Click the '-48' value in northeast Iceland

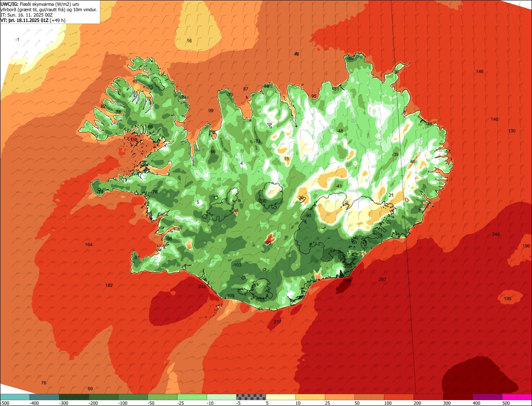pos(340,131)
